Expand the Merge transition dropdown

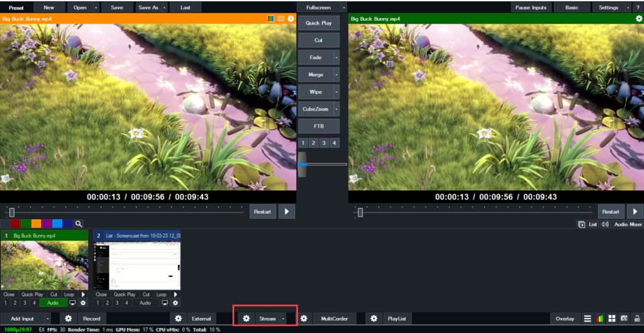pos(336,75)
